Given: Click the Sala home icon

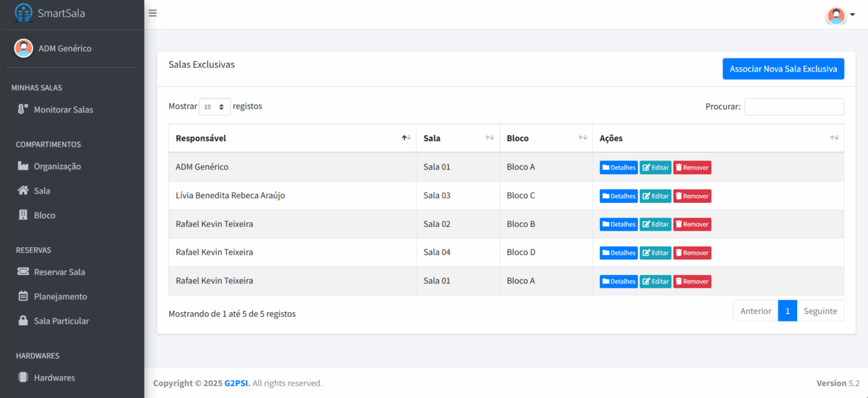Looking at the screenshot, I should [x=23, y=190].
